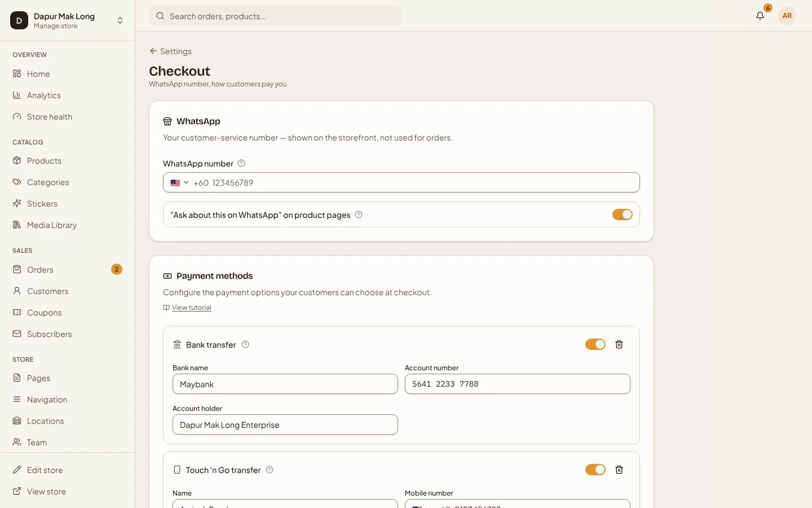Open Products in the sidebar
This screenshot has width=812, height=508.
[x=68, y=161]
